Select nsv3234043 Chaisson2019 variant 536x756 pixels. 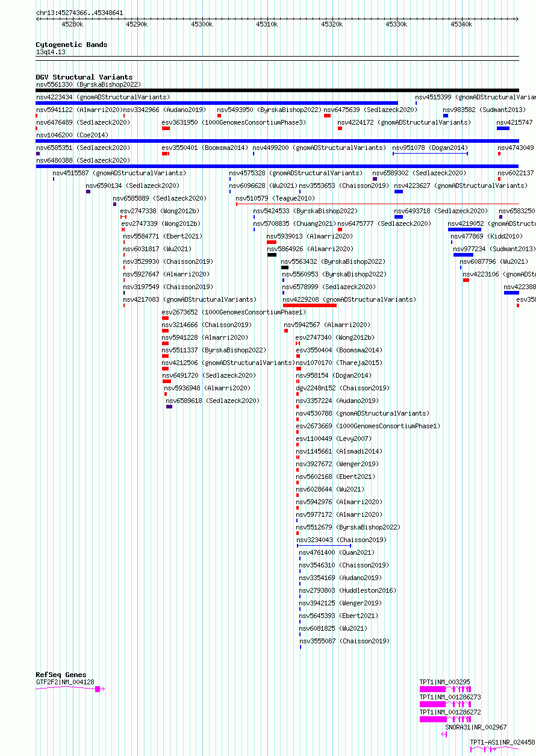click(342, 540)
